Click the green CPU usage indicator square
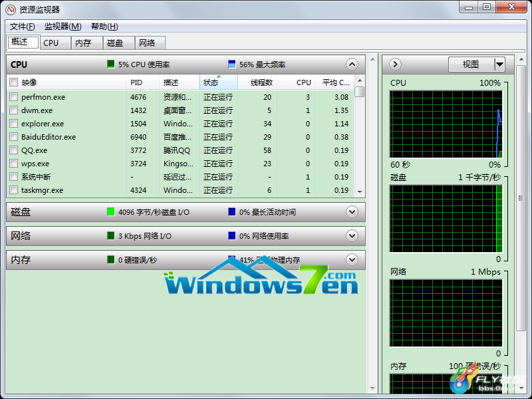Viewport: 532px width, 399px height. pos(110,64)
